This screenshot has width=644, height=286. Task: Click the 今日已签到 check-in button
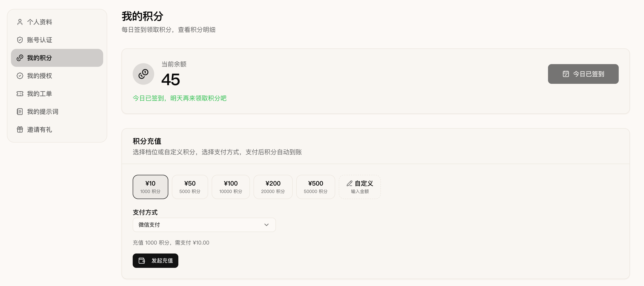point(583,74)
